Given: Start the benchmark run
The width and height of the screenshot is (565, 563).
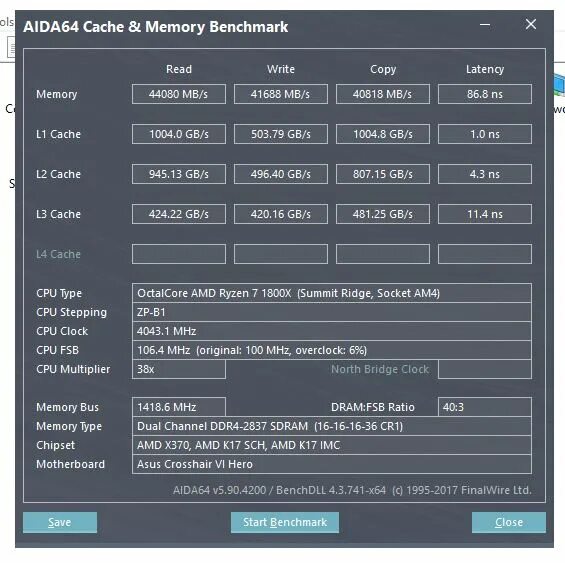Looking at the screenshot, I should [285, 522].
